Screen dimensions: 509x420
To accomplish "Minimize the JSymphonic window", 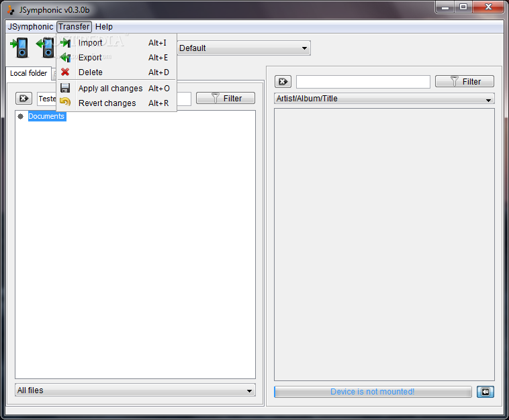I will [x=445, y=7].
